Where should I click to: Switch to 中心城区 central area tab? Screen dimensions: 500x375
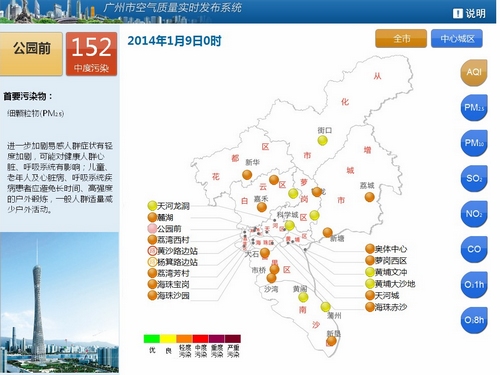[x=457, y=39]
